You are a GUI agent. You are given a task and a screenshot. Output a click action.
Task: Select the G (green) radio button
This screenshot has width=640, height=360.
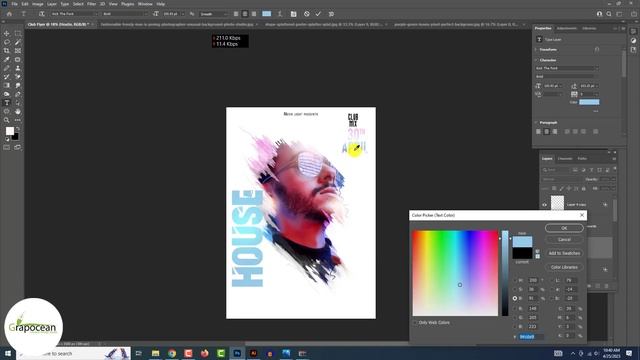click(515, 318)
